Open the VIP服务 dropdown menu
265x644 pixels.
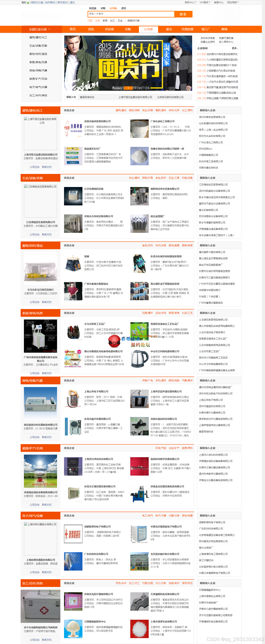205,2
